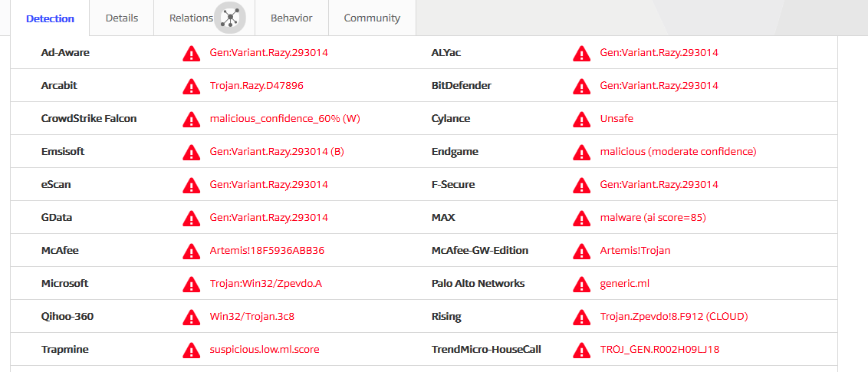Viewport: 868px width, 372px height.
Task: Click the Qihoo-360 engine name
Action: (67, 317)
